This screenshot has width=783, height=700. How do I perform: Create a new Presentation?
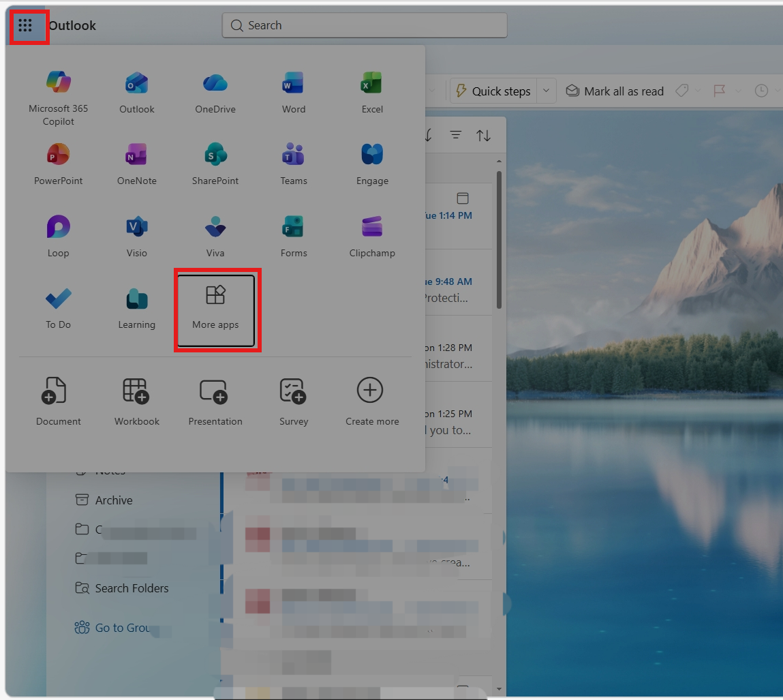click(x=215, y=401)
